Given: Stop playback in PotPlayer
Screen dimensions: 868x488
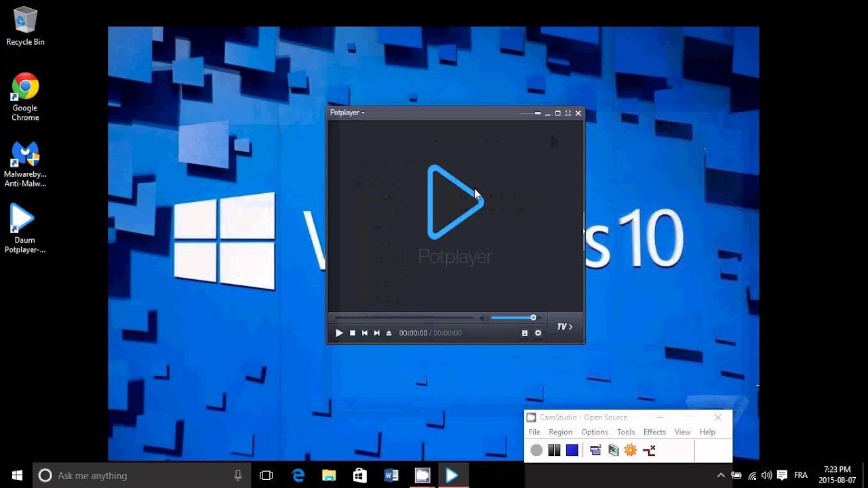Looking at the screenshot, I should pyautogui.click(x=353, y=333).
